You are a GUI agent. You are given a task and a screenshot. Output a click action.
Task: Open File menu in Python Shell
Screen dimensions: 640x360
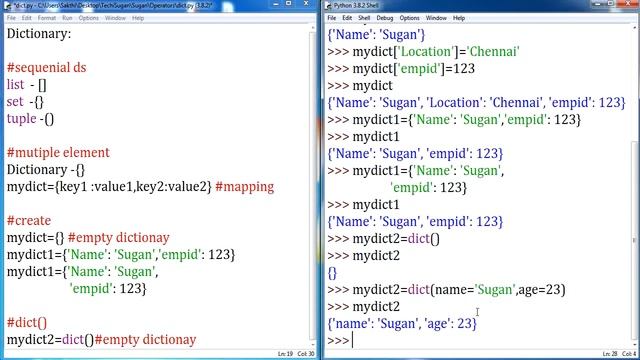[332, 18]
